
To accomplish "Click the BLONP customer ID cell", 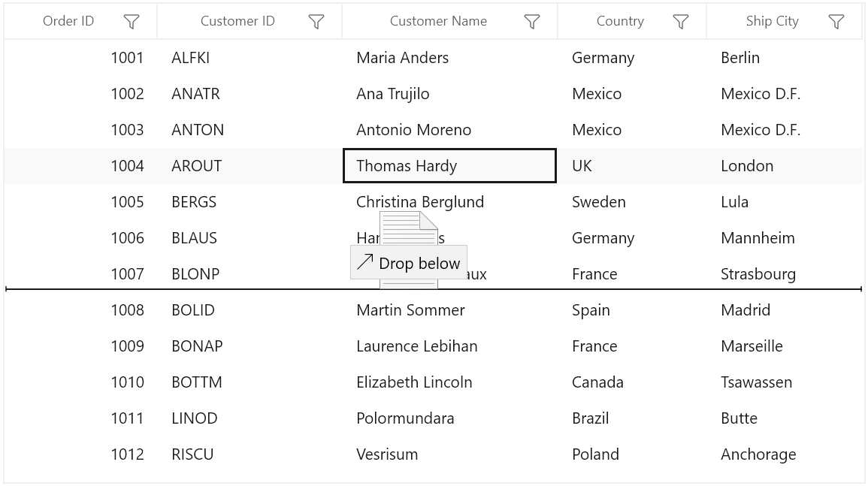I will pos(250,273).
